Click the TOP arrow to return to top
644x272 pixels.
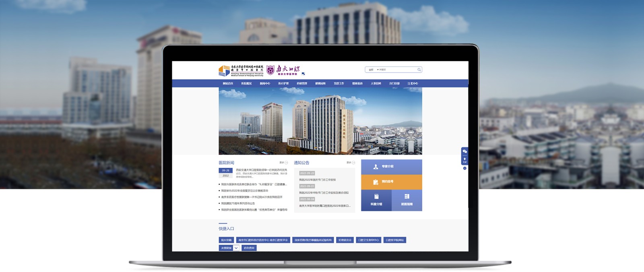point(464,160)
